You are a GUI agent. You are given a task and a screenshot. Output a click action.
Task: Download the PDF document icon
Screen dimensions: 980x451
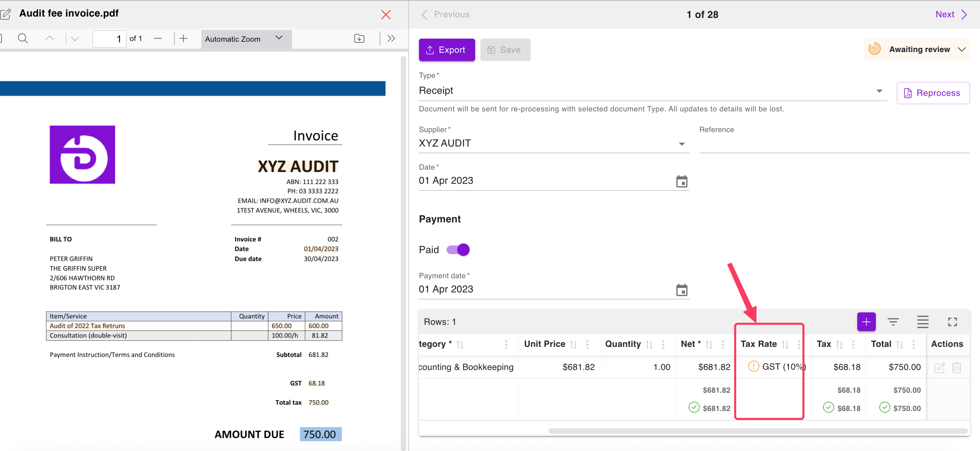point(359,38)
